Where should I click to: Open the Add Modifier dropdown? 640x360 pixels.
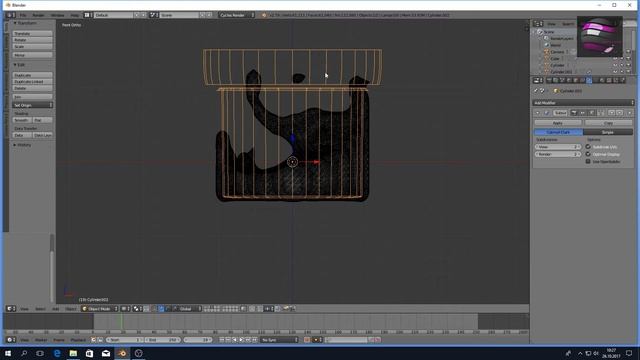tap(583, 102)
